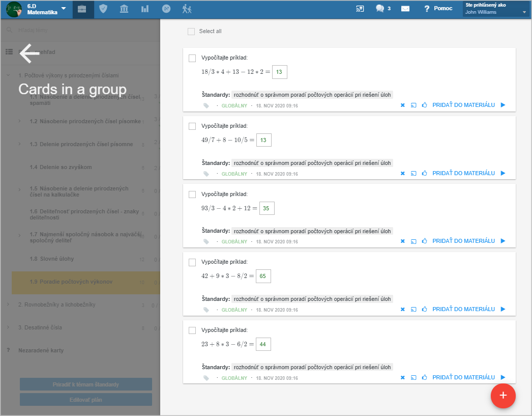Cast the 18/3*4+13-12*2 card to screen
Viewport: 532px width, 416px height.
coord(413,105)
